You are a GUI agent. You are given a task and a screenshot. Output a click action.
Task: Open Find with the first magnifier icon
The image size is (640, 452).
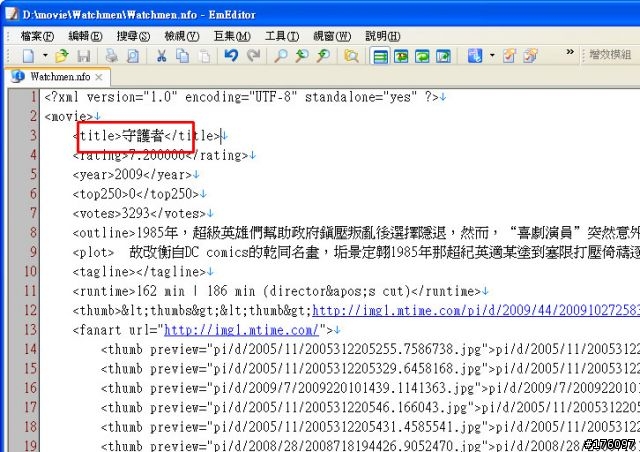coord(280,56)
